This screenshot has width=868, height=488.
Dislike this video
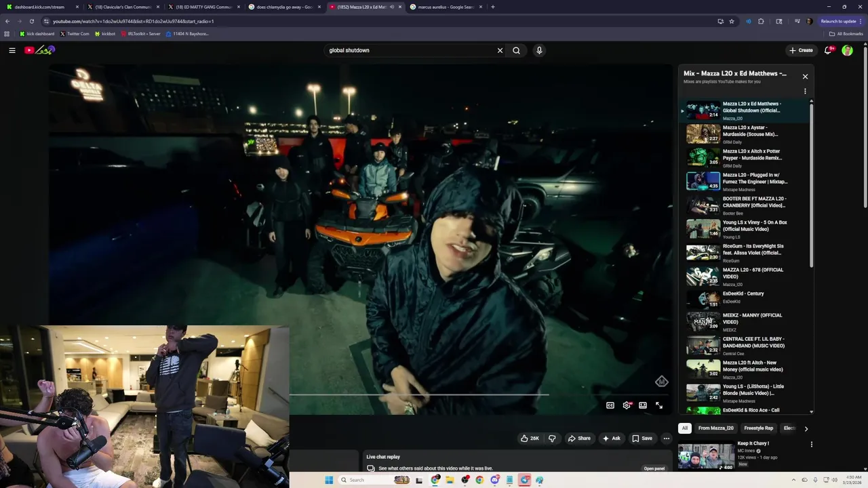552,439
